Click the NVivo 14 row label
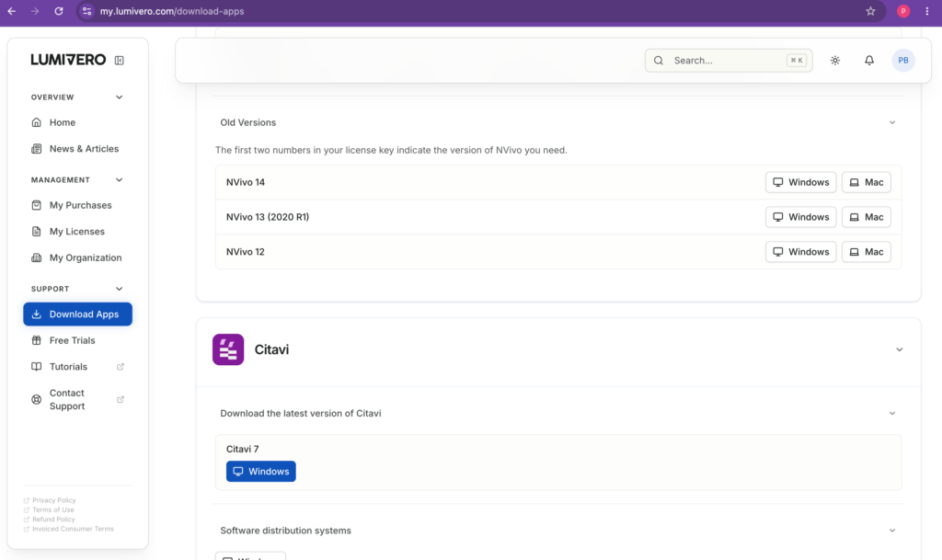The width and height of the screenshot is (942, 560). pos(245,182)
